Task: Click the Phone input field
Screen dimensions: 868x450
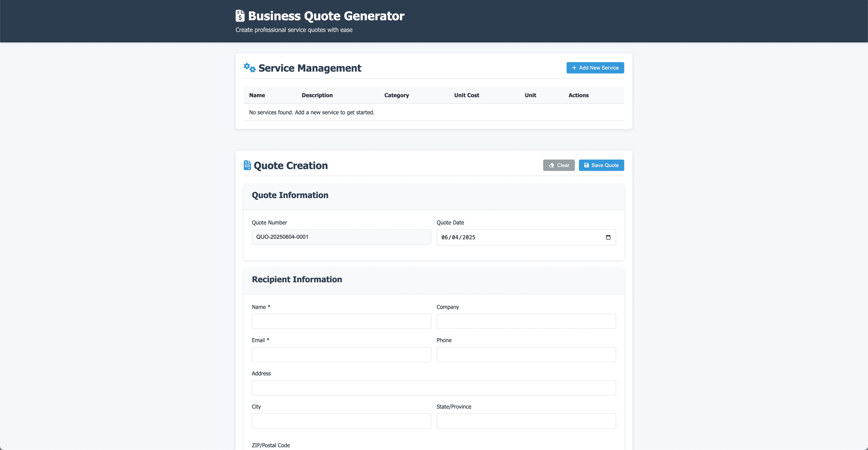Action: pos(526,355)
